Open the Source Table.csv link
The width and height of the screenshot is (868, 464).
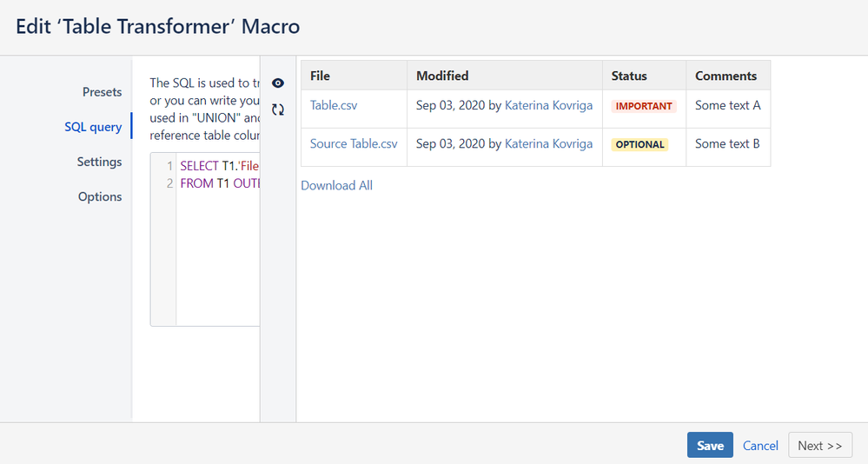tap(354, 143)
